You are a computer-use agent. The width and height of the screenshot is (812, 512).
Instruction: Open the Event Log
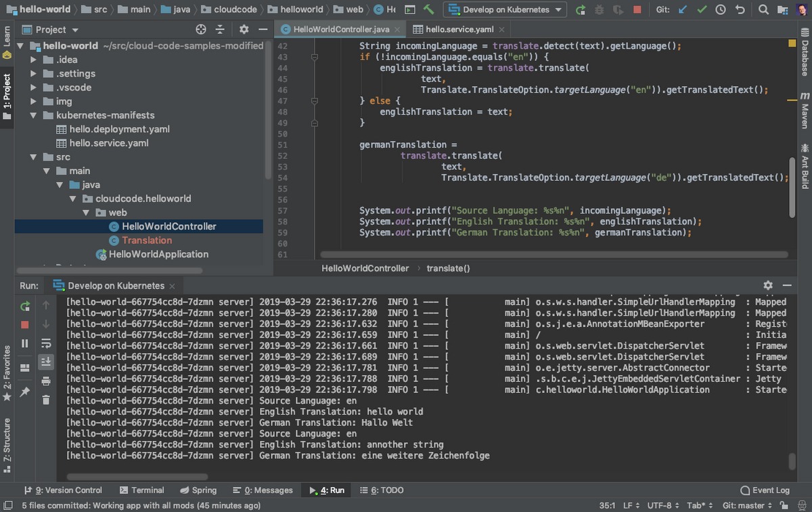pos(765,490)
